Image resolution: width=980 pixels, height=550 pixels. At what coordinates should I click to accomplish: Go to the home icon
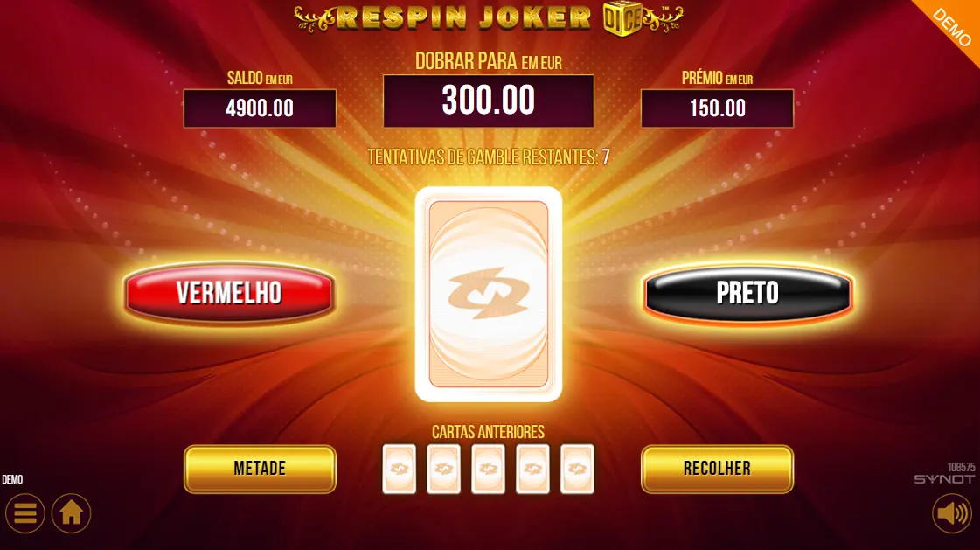tap(72, 513)
